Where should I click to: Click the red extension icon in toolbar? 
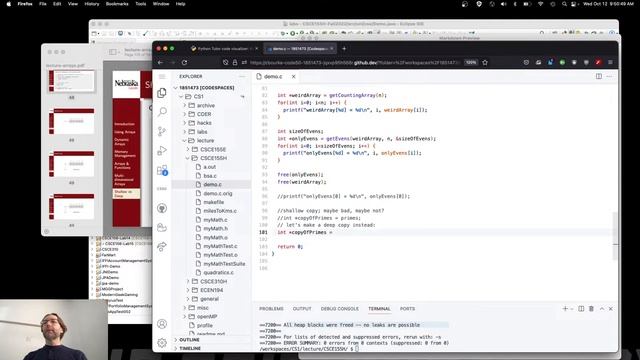tap(598, 62)
